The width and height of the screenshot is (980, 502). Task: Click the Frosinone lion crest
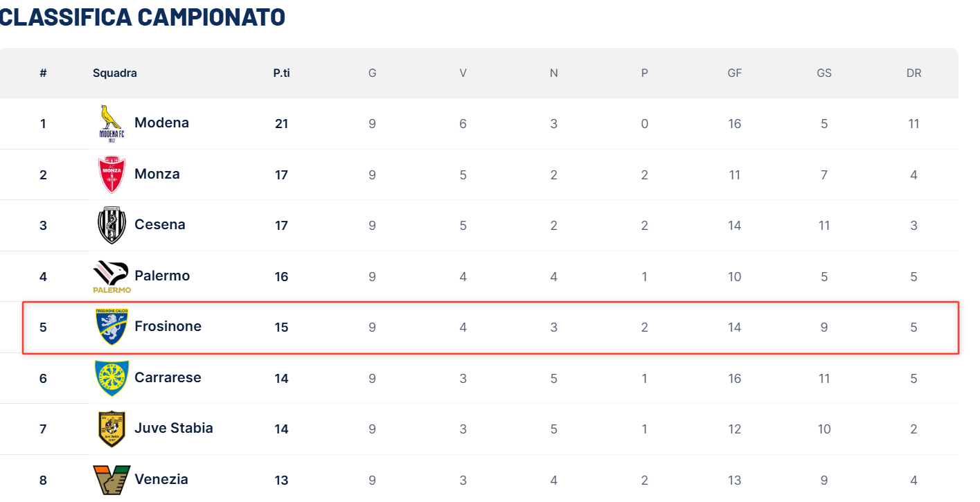pos(111,327)
